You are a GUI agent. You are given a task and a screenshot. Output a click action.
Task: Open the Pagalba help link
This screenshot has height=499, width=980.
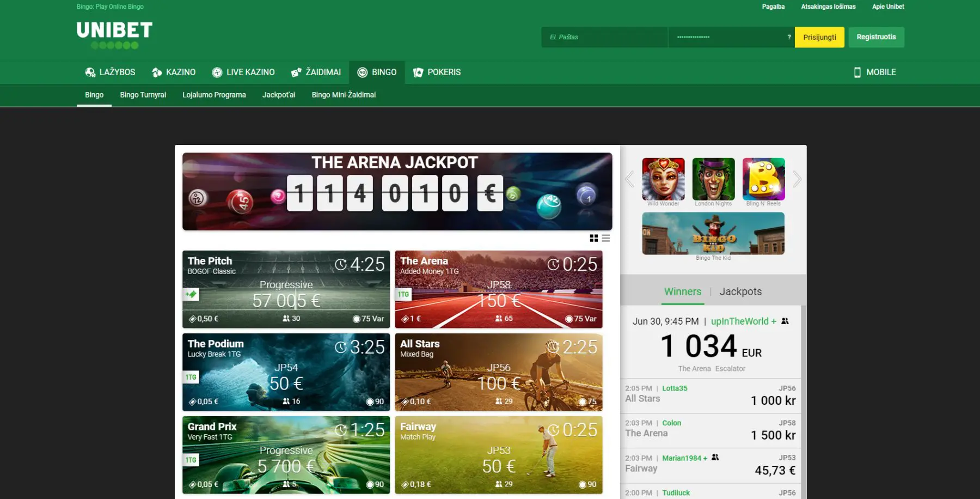click(x=773, y=7)
